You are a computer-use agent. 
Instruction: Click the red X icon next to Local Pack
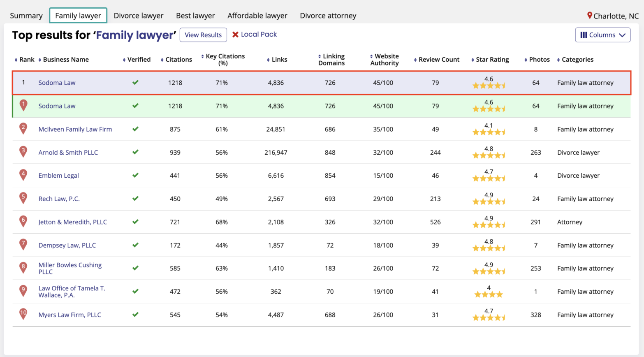tap(236, 35)
